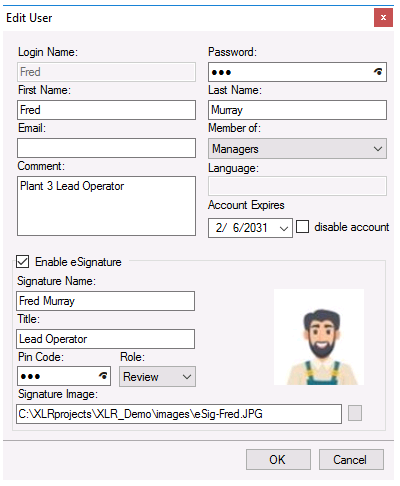
Task: Click the Edit User title text
Action: point(29,18)
